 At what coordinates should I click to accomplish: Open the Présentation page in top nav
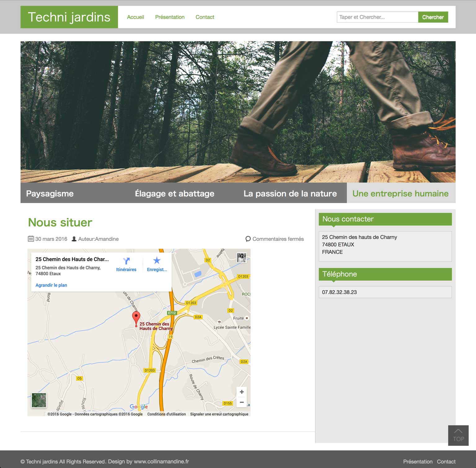click(x=170, y=17)
